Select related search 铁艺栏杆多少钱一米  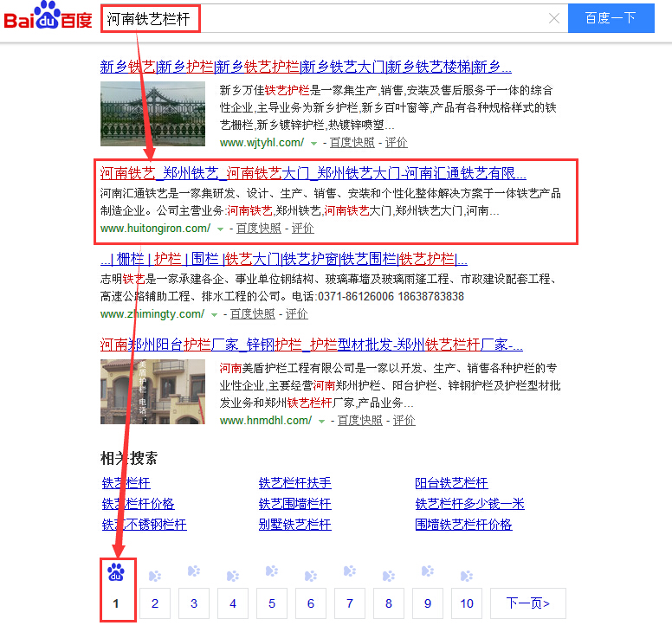pos(469,504)
